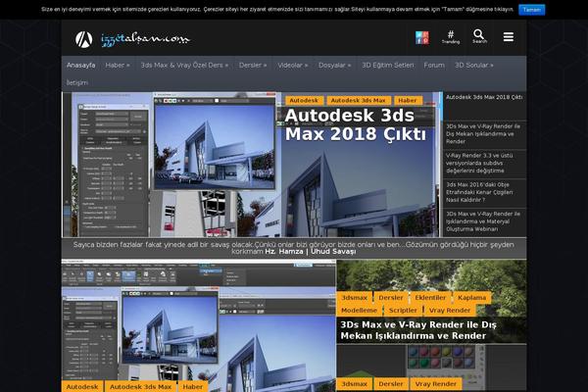The height and width of the screenshot is (392, 588).
Task: Select 'Materyal Oluşturma Webinarı' sidebar item
Action: click(x=484, y=221)
